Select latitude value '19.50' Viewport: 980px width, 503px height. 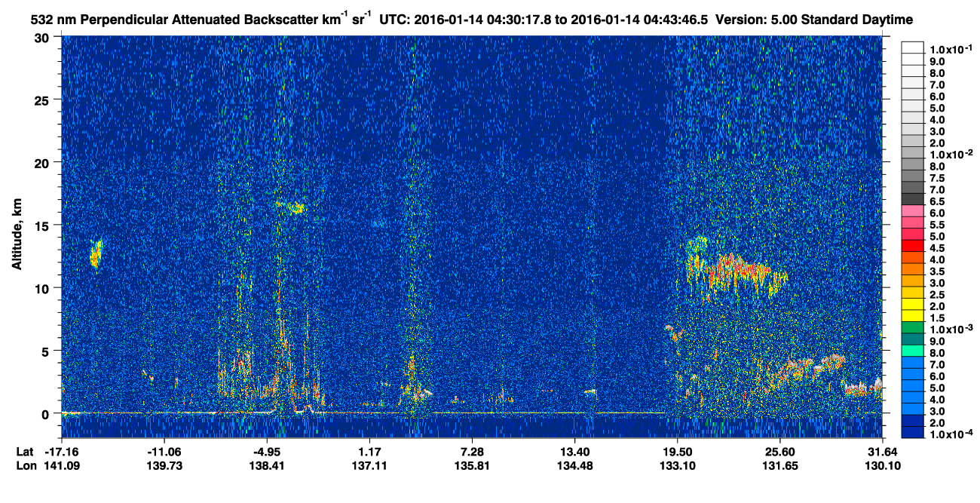tap(677, 451)
